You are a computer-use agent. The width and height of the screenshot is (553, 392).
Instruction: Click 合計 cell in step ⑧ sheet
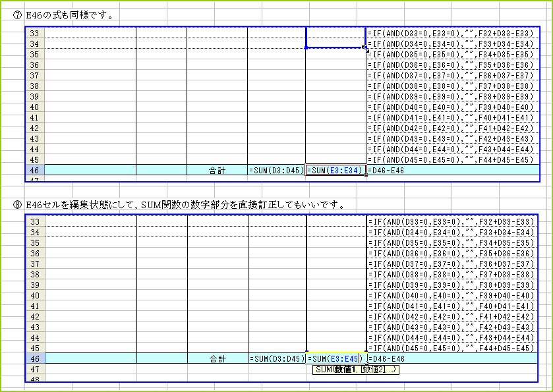[x=218, y=359]
